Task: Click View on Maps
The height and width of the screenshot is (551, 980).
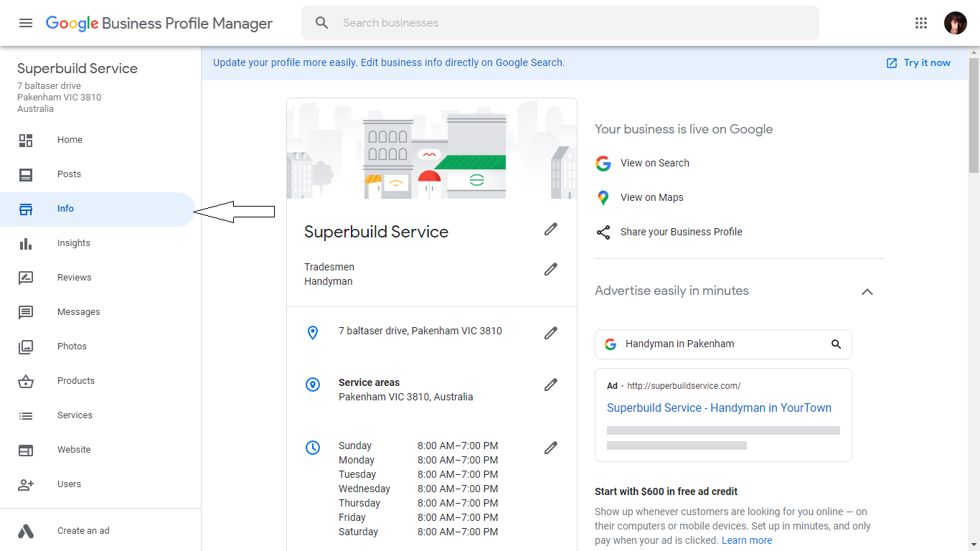Action: click(651, 197)
